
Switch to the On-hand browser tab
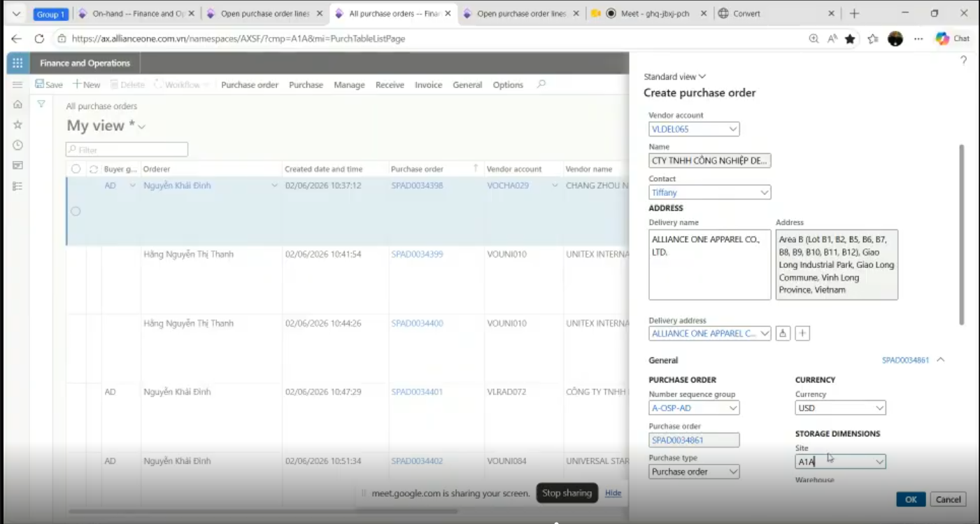[136, 13]
